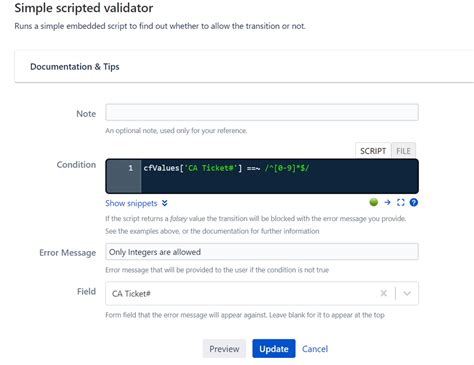Screen dimensions: 474x365
Task: Switch to the FILE tab
Action: [x=403, y=151]
